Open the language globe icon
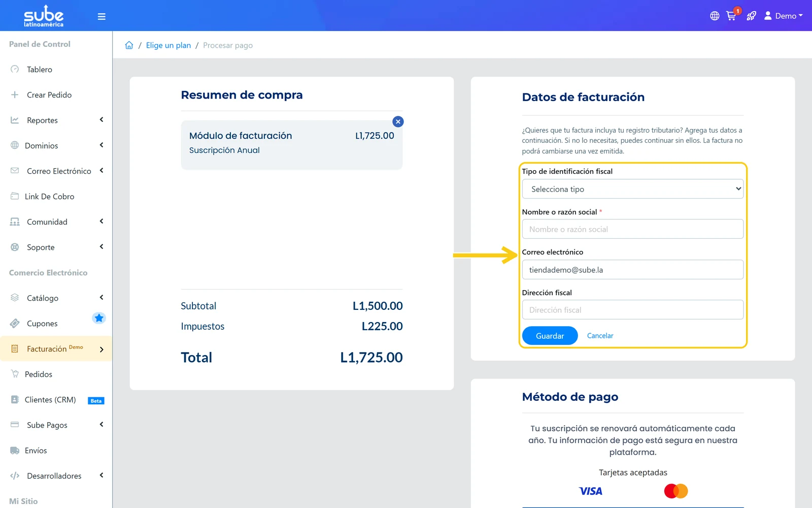The width and height of the screenshot is (812, 508). pyautogui.click(x=715, y=16)
